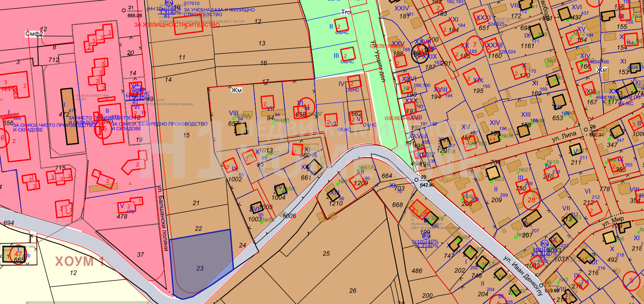Click the red circle numbered 28

[532, 200]
